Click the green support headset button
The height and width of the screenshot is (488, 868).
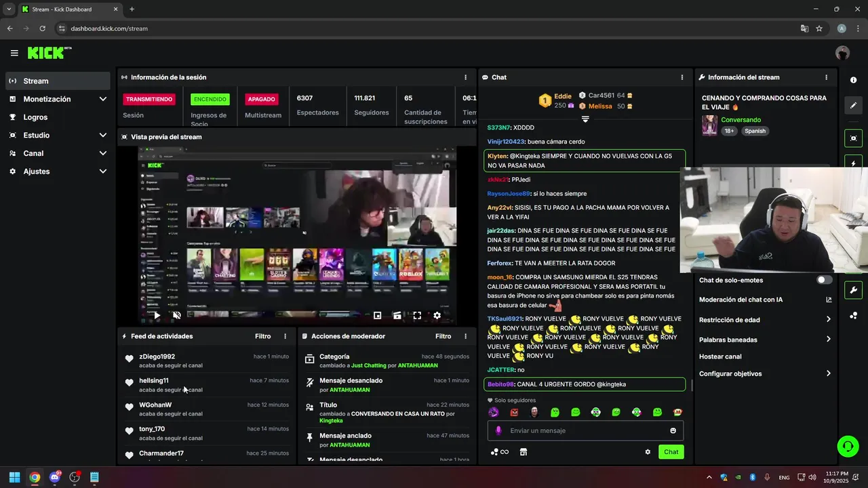848,446
